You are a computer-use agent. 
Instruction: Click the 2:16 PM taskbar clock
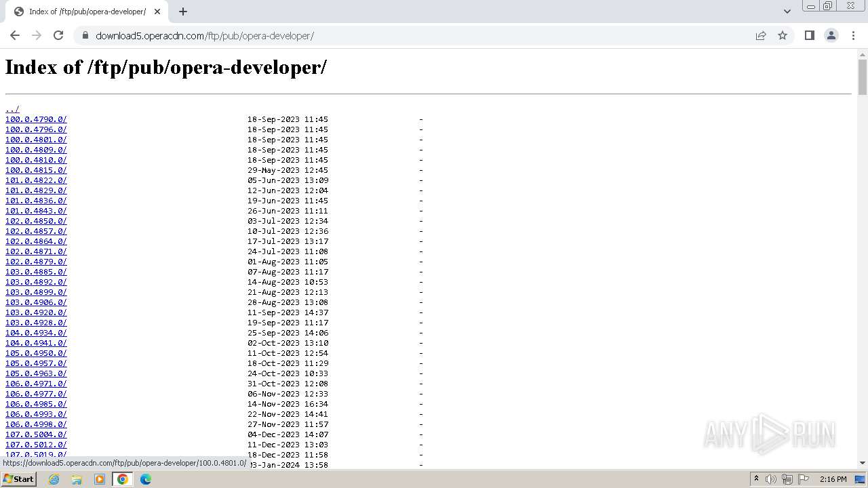click(833, 479)
